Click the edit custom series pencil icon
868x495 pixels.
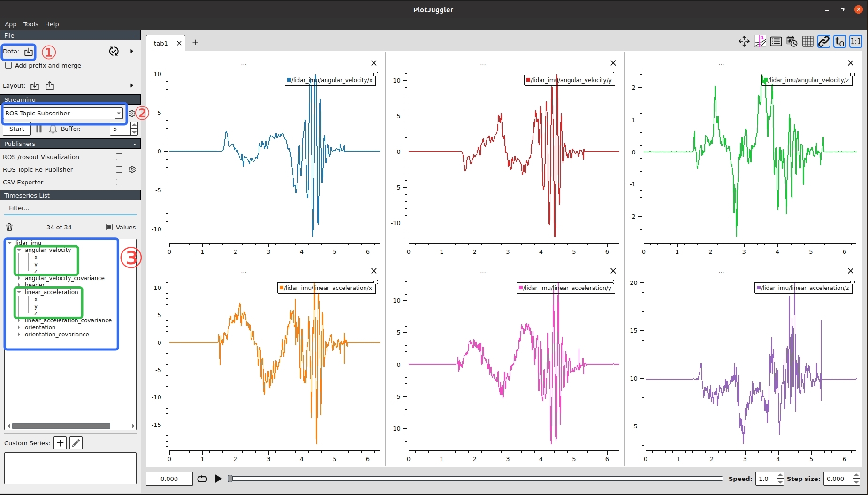[76, 443]
